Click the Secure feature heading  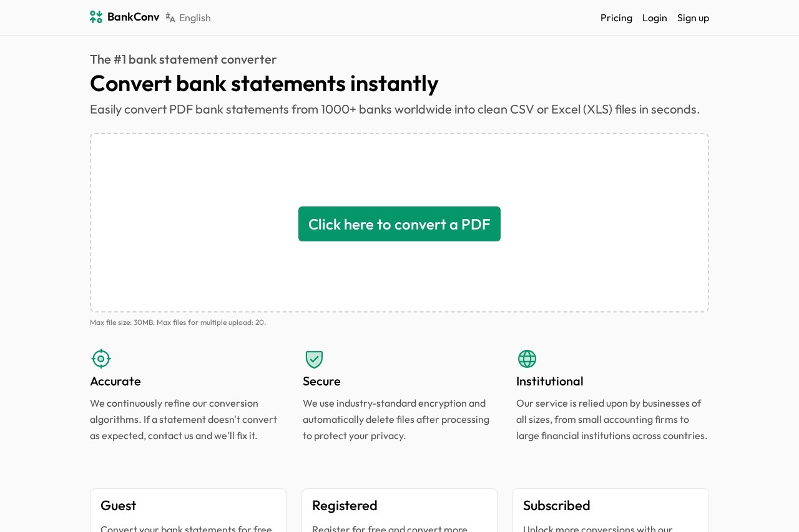(x=321, y=381)
